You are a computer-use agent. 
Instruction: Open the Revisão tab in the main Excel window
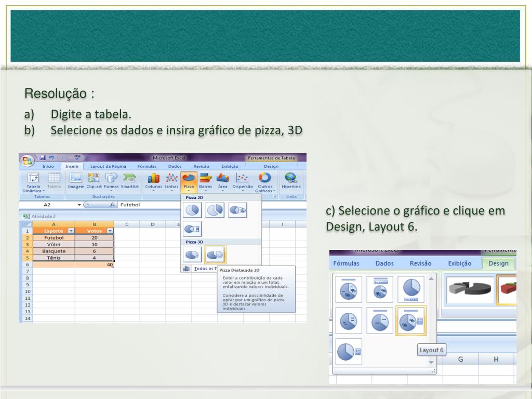click(201, 167)
